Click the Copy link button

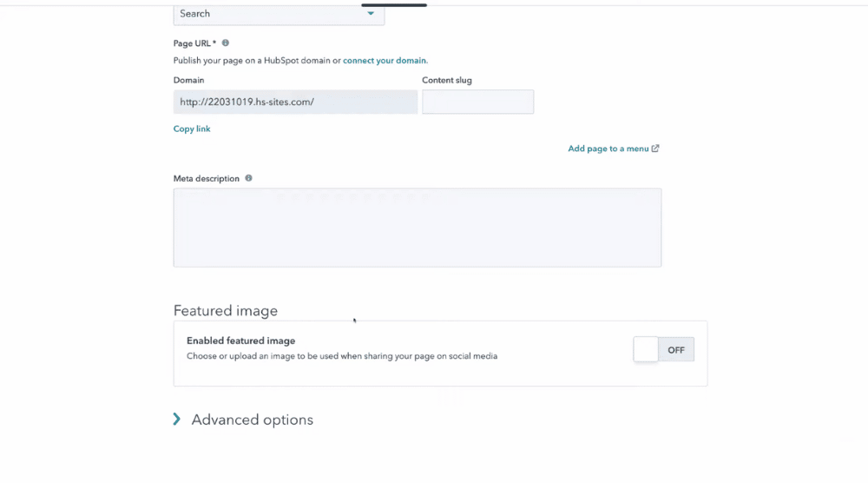192,129
